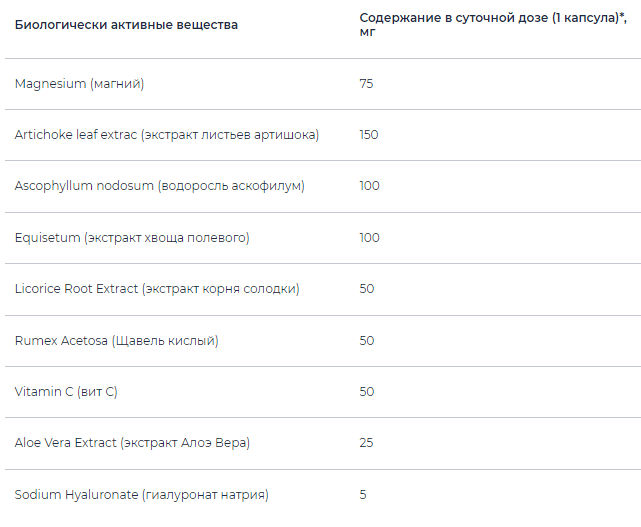
Task: Click the Magnesium dose value 75
Action: [366, 84]
